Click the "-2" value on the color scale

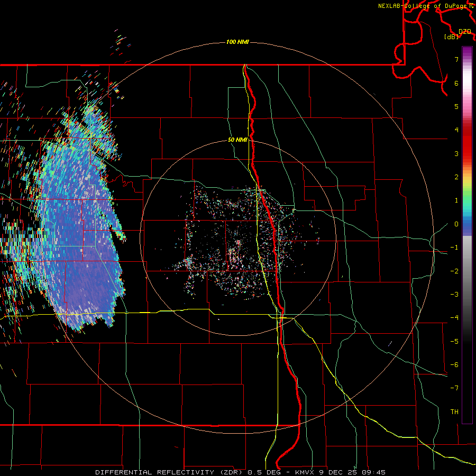pos(454,271)
